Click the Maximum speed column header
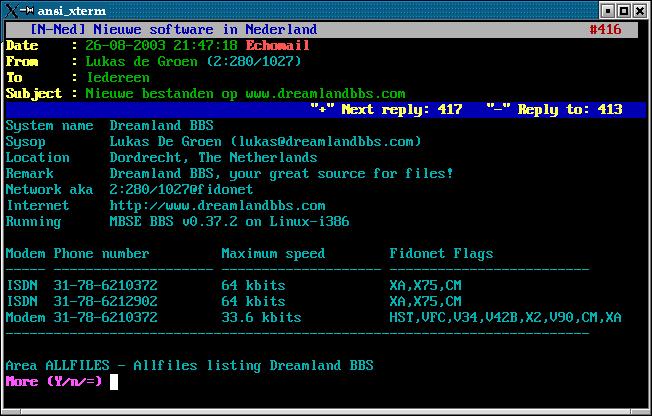 [x=273, y=254]
